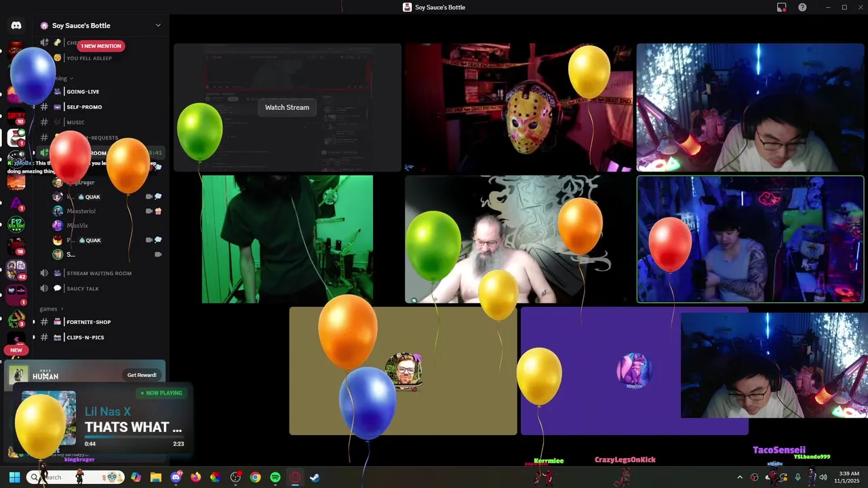Open the purple A server icon

point(16,203)
